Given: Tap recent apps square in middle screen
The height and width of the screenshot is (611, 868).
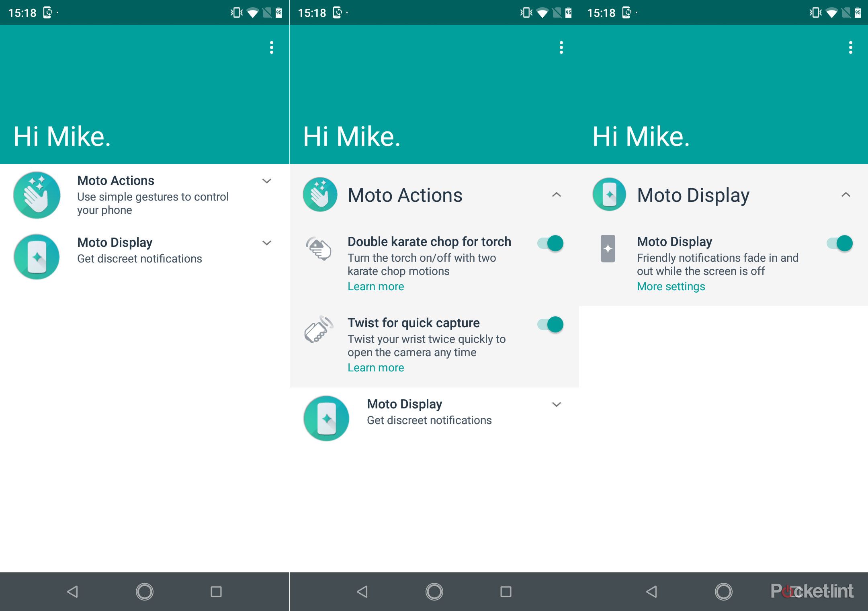Looking at the screenshot, I should pyautogui.click(x=506, y=591).
